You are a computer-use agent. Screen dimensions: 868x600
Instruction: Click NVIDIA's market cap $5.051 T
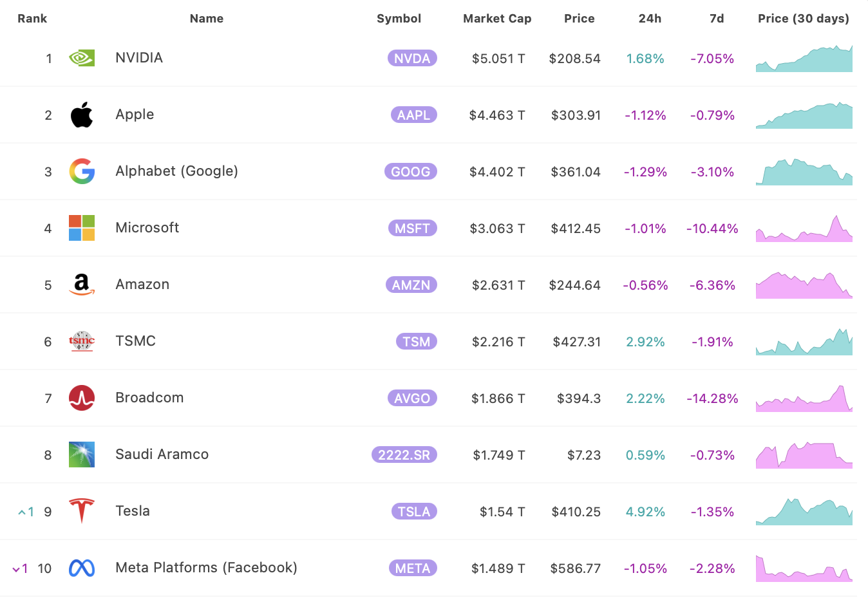coord(498,59)
